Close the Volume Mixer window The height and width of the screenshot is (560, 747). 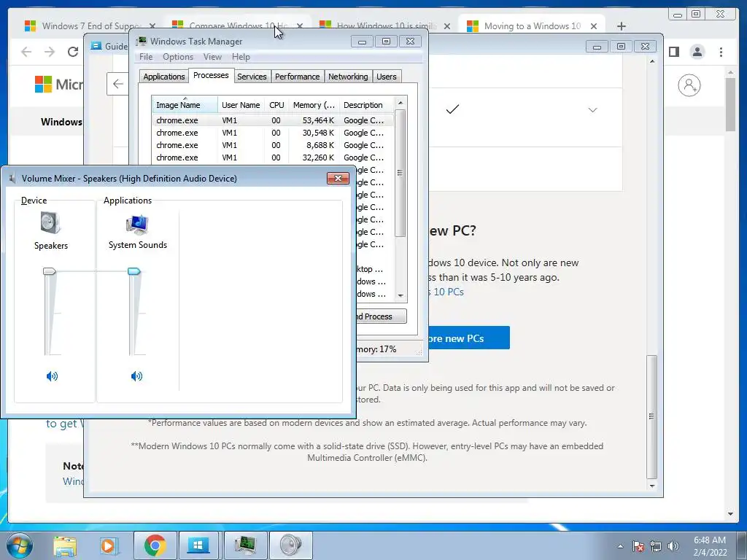338,178
